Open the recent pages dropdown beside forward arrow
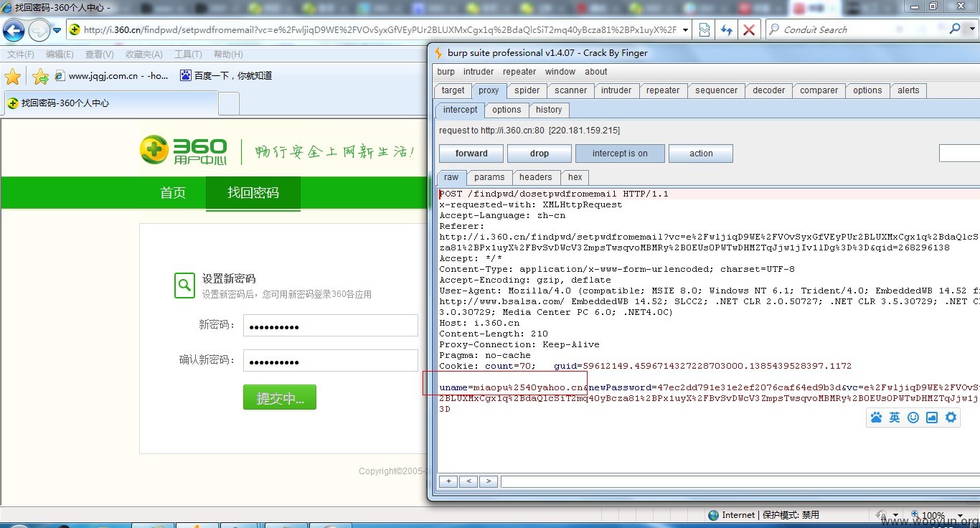This screenshot has width=980, height=528. tap(57, 30)
